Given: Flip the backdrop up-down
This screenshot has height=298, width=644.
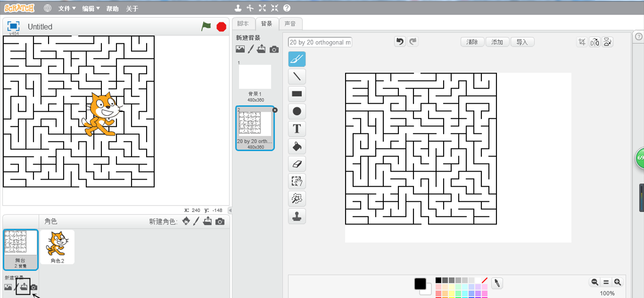Looking at the screenshot, I should pyautogui.click(x=608, y=42).
